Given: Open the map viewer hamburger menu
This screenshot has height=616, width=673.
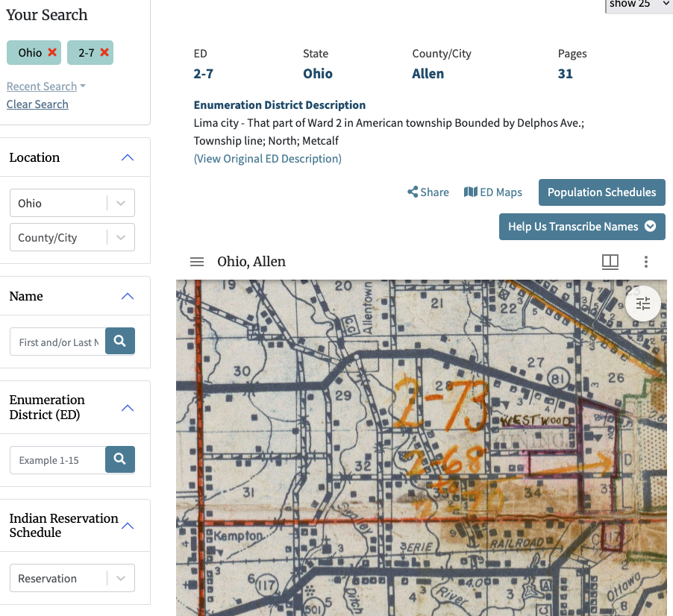Looking at the screenshot, I should (196, 262).
